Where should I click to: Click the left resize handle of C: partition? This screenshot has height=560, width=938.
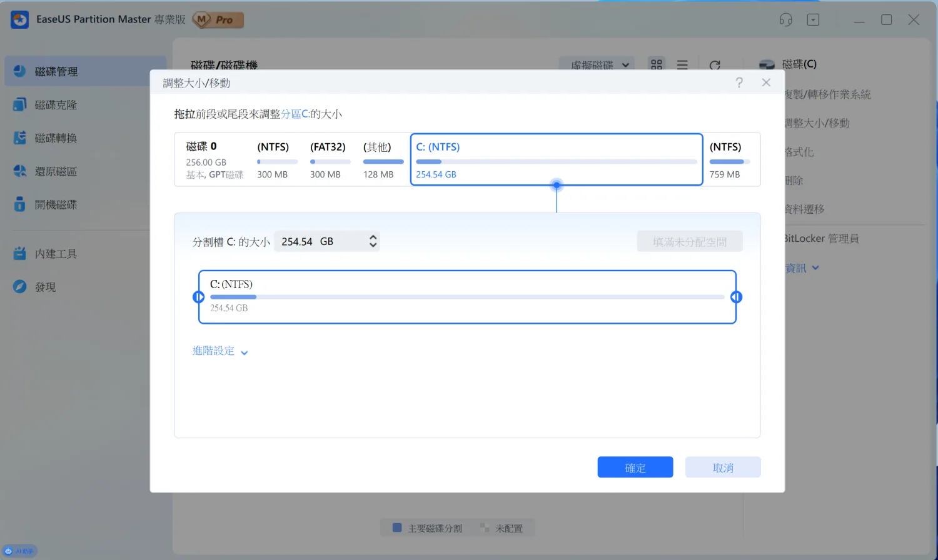tap(199, 297)
